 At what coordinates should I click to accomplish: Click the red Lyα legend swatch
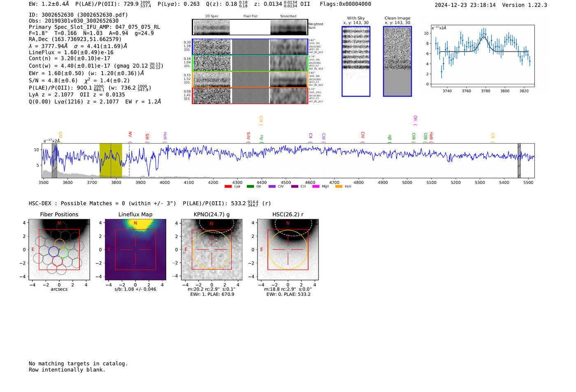pyautogui.click(x=228, y=186)
